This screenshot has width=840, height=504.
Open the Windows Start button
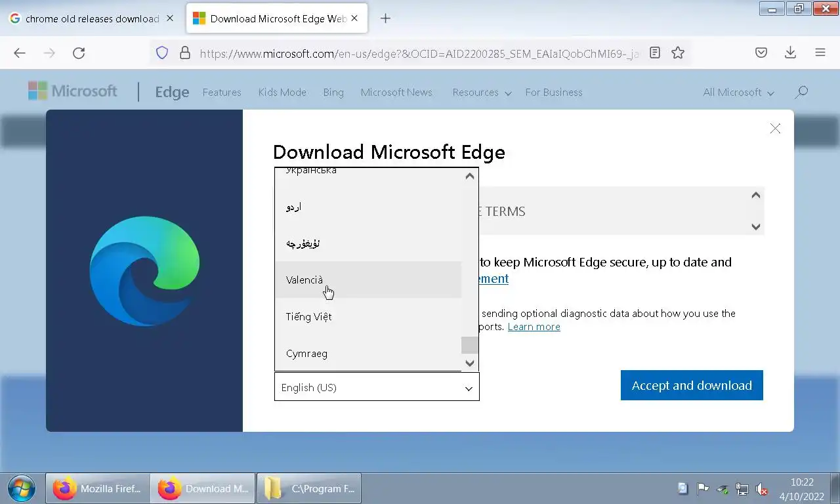click(21, 488)
